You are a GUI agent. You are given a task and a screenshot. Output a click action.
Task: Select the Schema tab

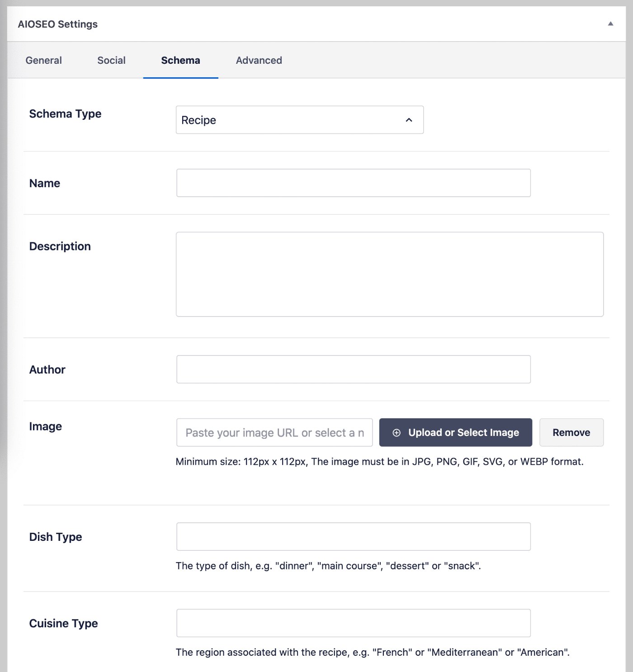pos(180,60)
